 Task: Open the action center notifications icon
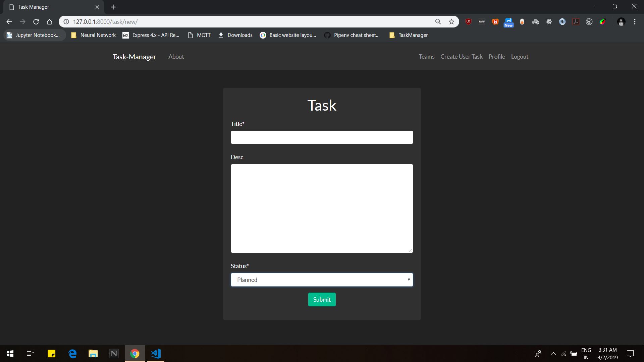630,354
